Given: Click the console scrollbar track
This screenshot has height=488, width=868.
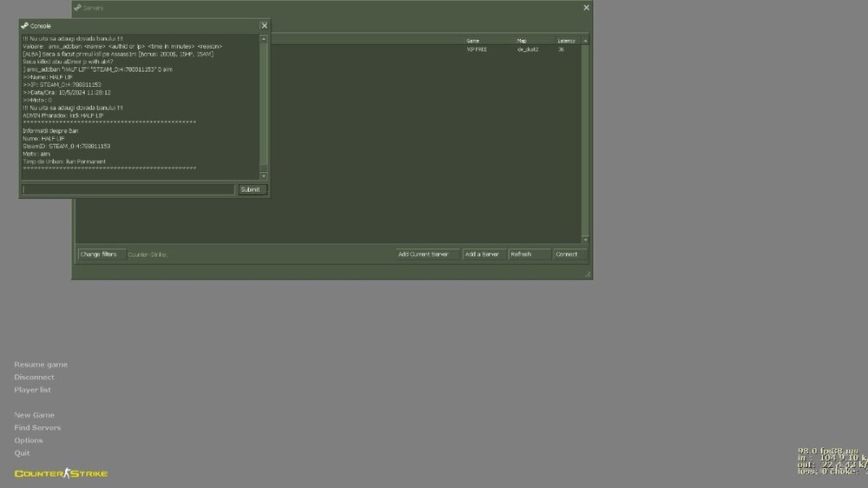Looking at the screenshot, I should point(264,104).
